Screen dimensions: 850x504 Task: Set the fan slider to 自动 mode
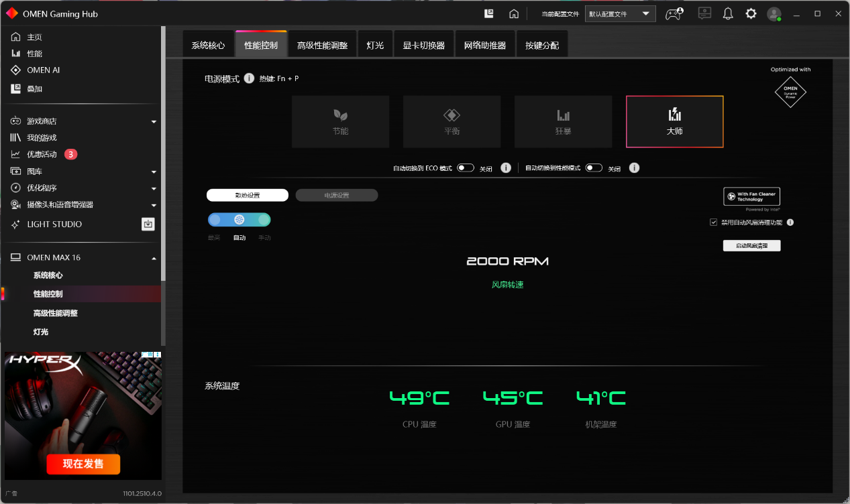[239, 219]
